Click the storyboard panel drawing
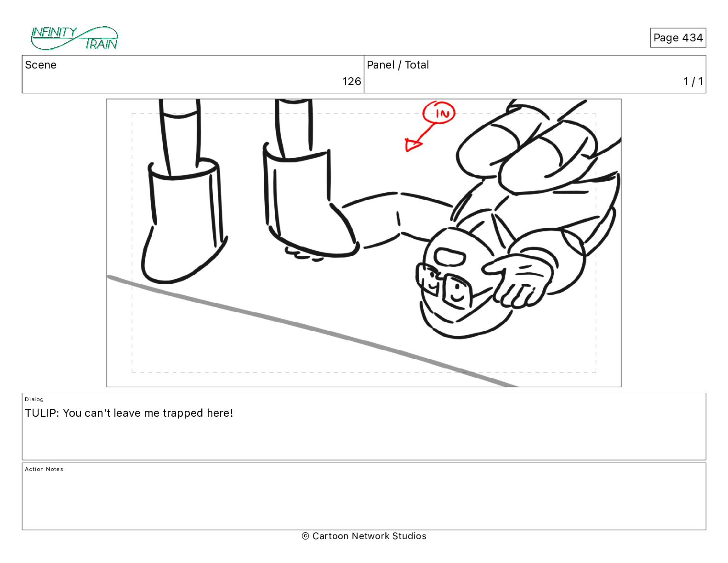The width and height of the screenshot is (728, 563). 364,243
